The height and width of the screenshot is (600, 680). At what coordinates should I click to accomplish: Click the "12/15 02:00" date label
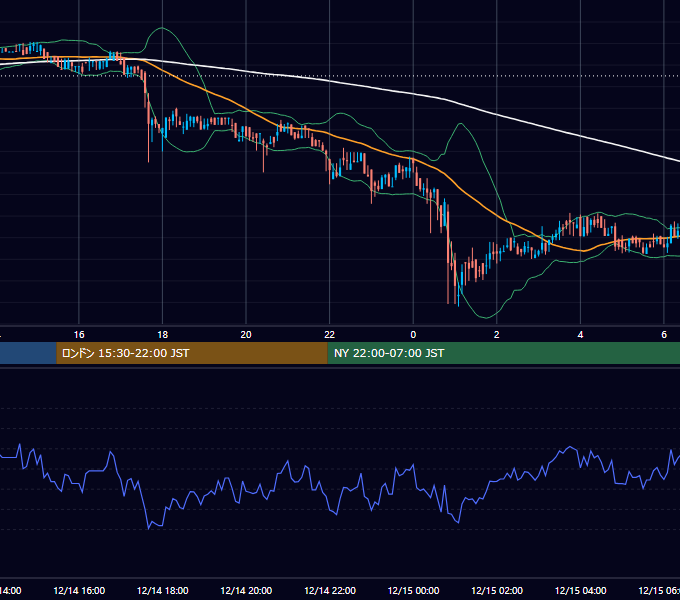coord(497,591)
